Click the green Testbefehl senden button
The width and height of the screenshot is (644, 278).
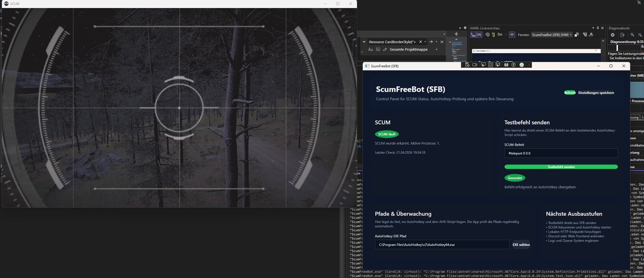(x=561, y=167)
